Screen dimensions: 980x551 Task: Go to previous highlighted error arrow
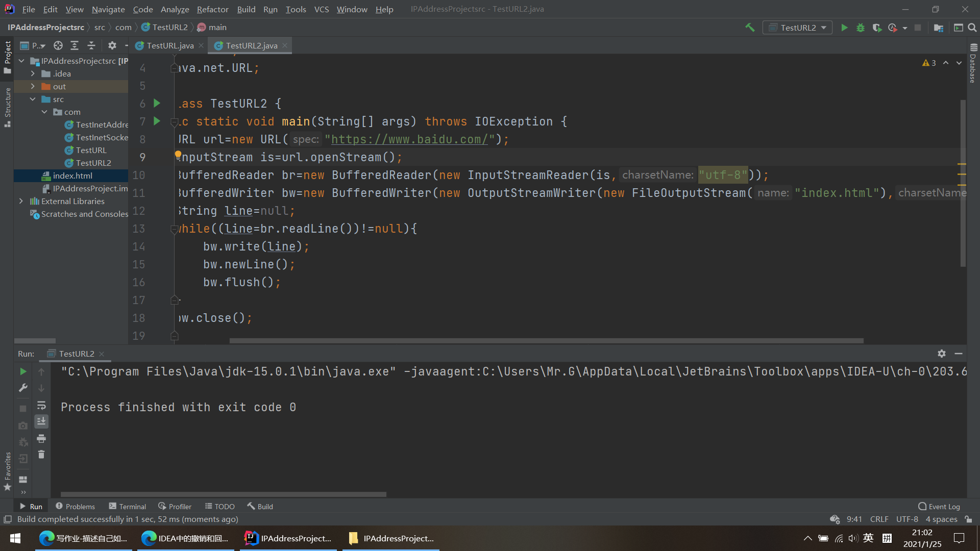click(946, 63)
